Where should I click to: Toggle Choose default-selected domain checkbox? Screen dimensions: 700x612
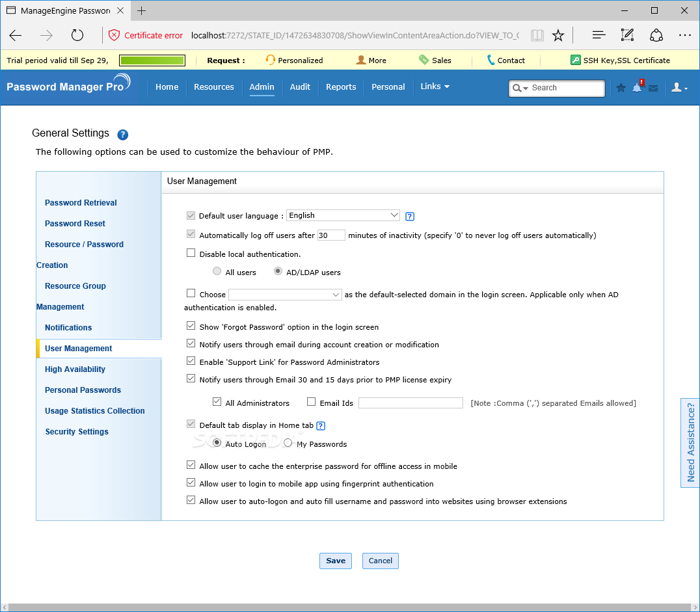tap(191, 293)
